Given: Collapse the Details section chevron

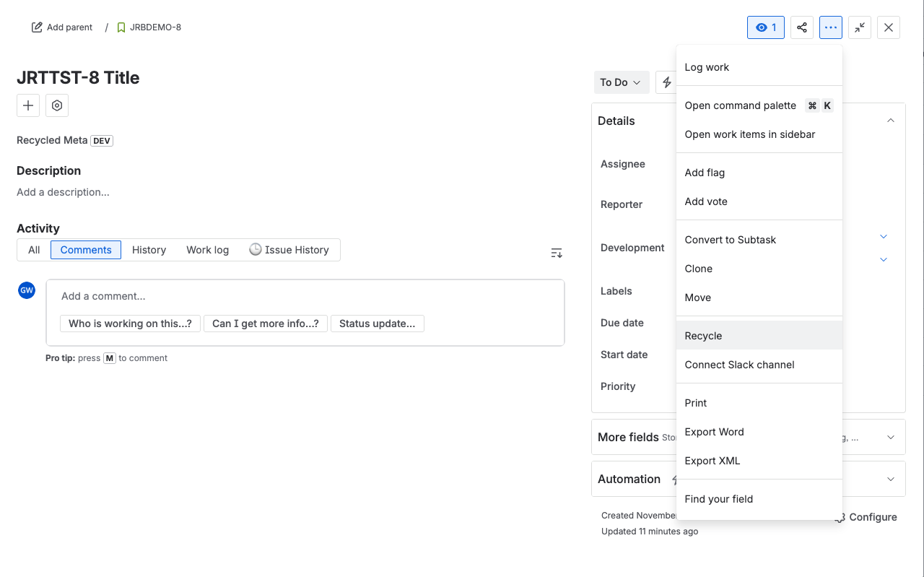Looking at the screenshot, I should point(891,121).
